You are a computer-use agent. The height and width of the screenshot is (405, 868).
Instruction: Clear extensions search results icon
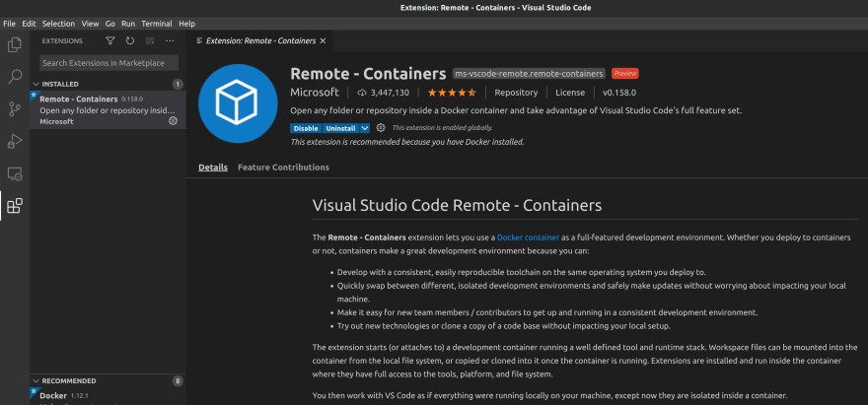pyautogui.click(x=150, y=40)
